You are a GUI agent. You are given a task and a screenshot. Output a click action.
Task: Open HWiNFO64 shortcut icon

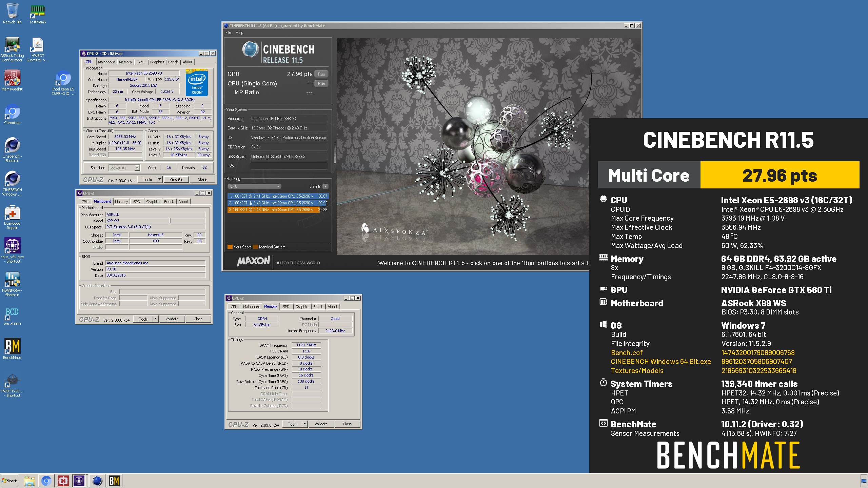tap(12, 284)
